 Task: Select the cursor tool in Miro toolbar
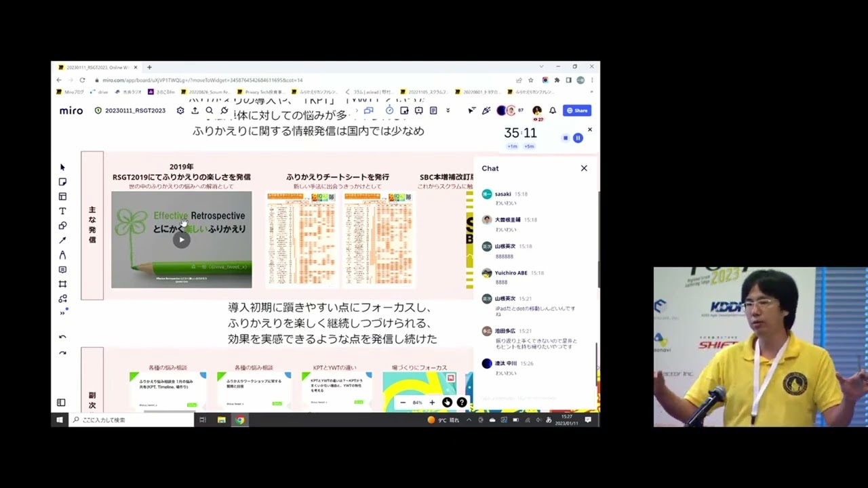[x=62, y=167]
